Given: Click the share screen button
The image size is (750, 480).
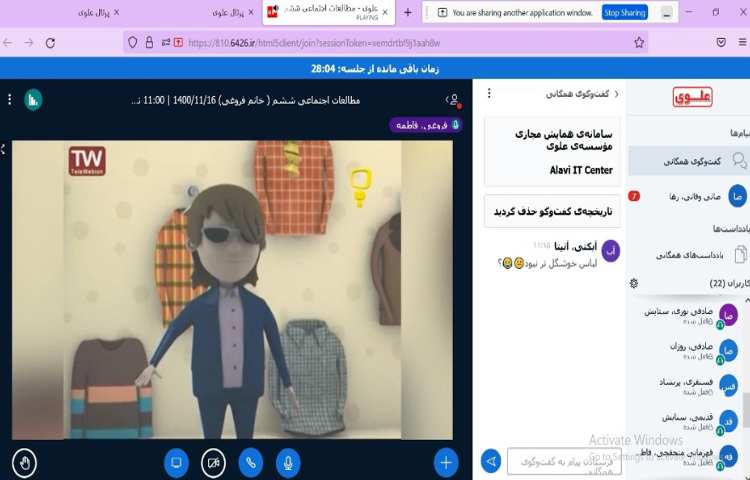Looking at the screenshot, I should (x=176, y=462).
